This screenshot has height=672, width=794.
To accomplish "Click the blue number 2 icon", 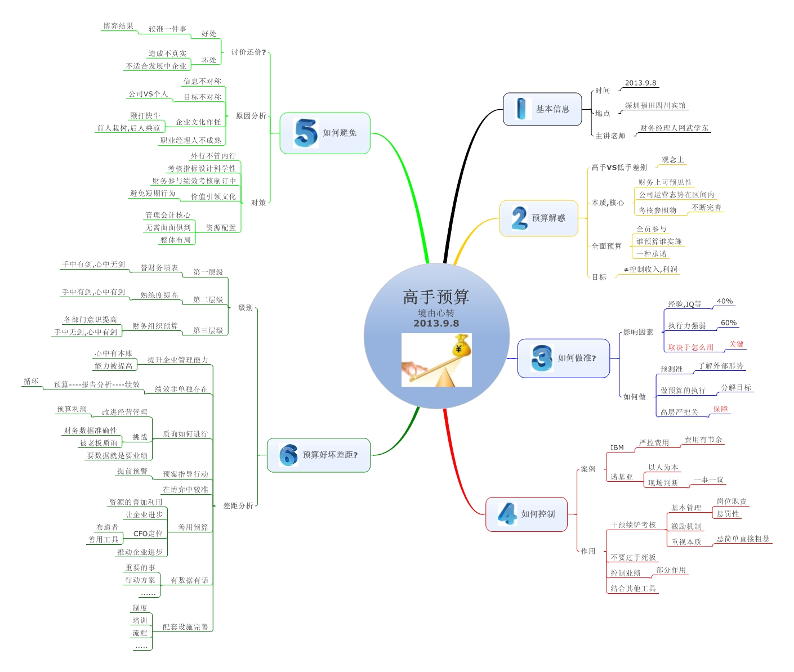I will pyautogui.click(x=519, y=218).
